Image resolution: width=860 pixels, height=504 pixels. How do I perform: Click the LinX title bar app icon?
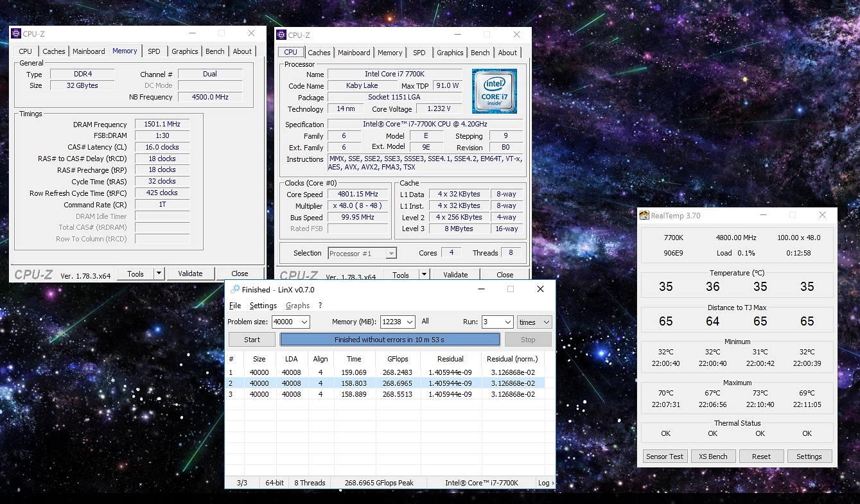(x=235, y=290)
